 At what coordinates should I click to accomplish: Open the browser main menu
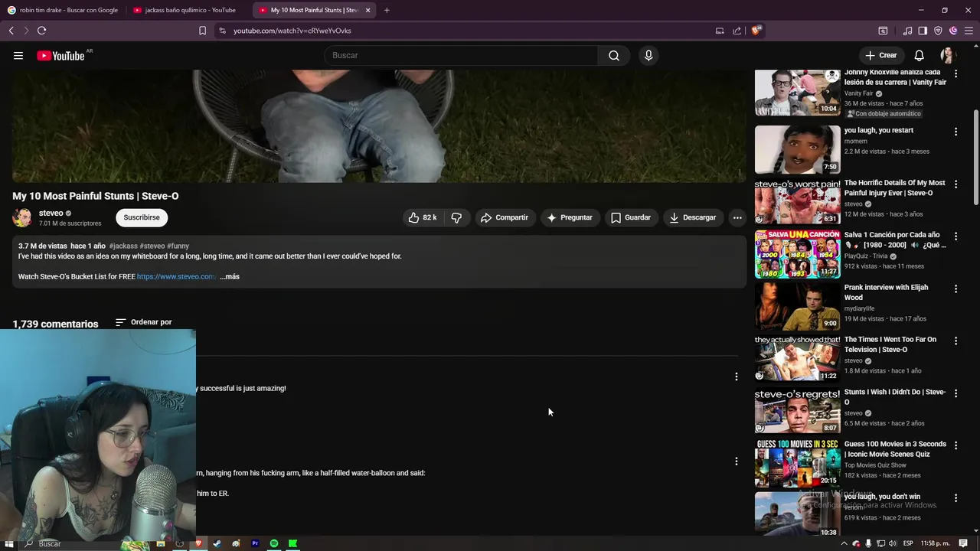click(969, 31)
